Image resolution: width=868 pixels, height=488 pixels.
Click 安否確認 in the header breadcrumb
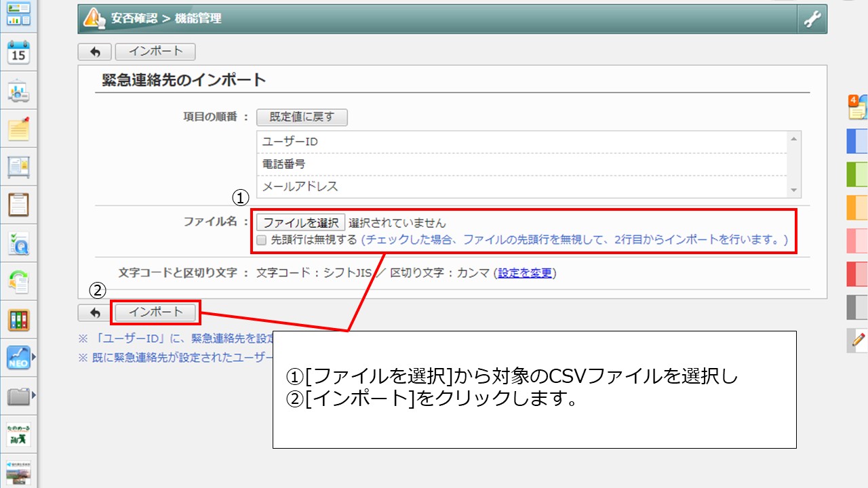point(134,19)
